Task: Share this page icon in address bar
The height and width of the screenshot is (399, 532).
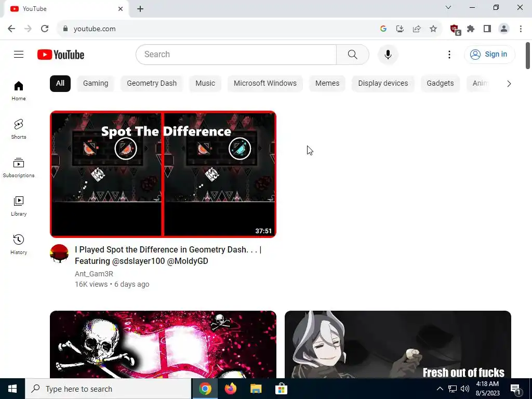Action: 417,29
